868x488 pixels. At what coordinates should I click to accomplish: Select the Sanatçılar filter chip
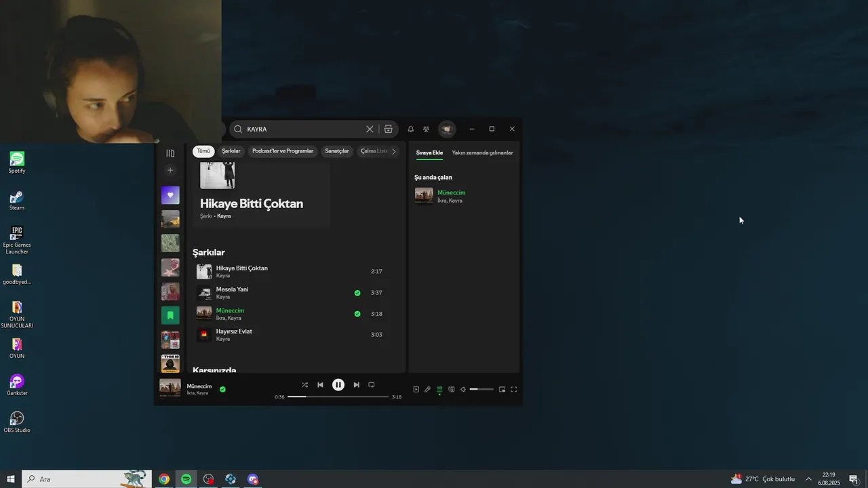pos(337,151)
